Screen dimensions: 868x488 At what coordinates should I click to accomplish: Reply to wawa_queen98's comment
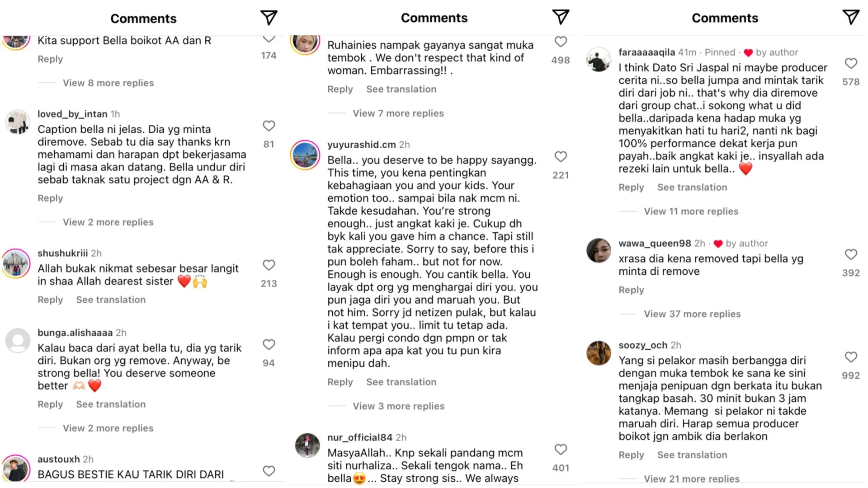pos(631,290)
